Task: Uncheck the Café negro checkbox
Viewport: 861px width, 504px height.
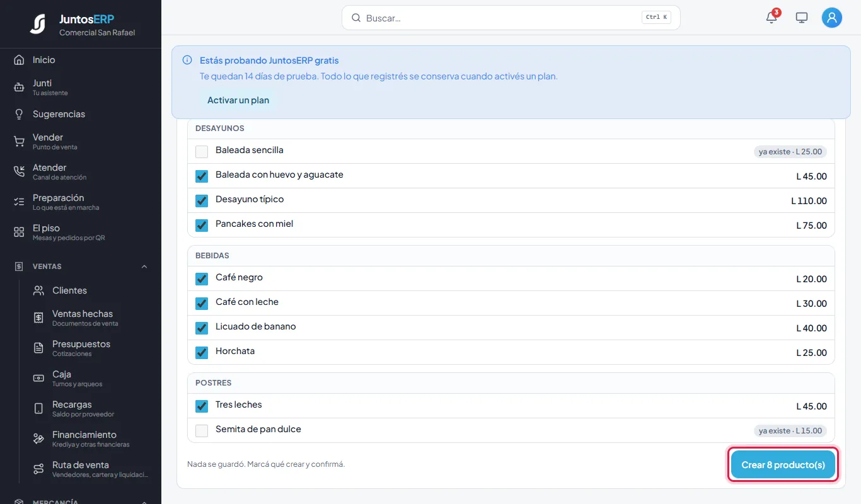Action: pyautogui.click(x=202, y=279)
